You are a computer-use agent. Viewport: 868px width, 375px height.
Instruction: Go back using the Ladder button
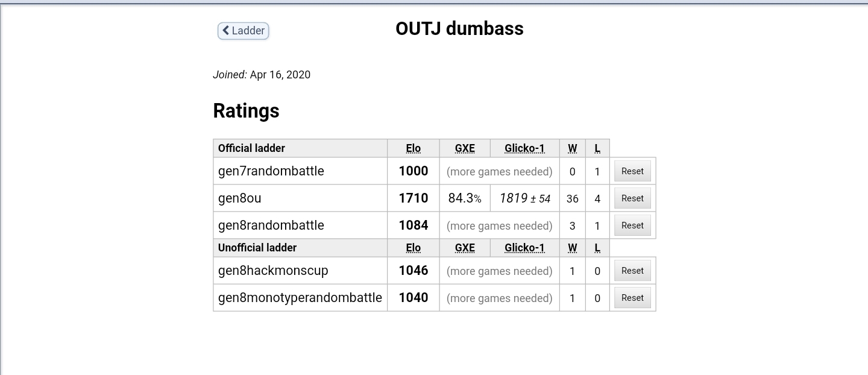pos(244,31)
